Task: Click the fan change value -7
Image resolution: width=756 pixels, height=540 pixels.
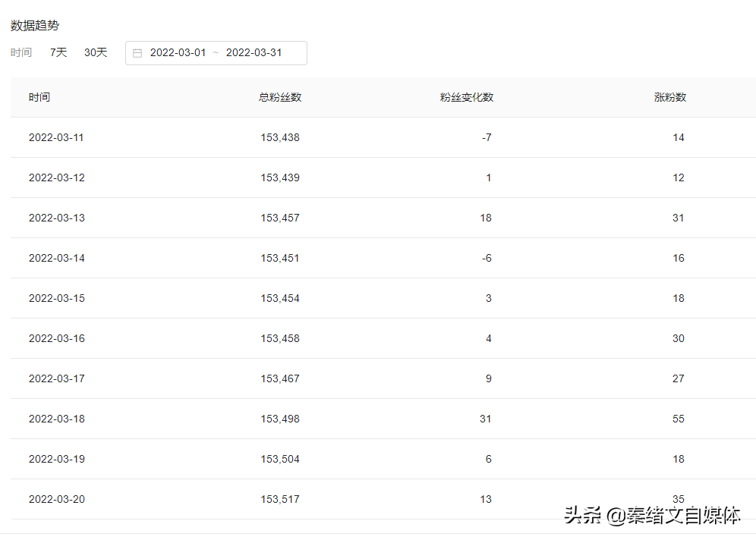Action: (487, 137)
